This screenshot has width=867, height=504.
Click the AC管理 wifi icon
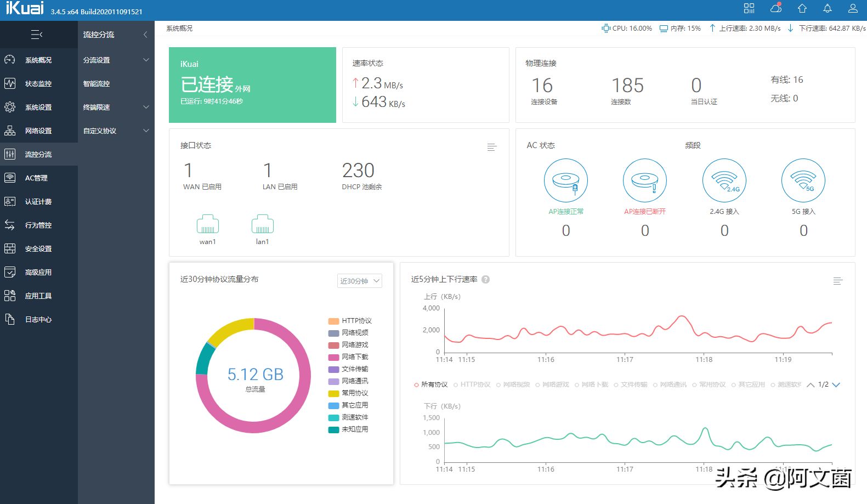click(10, 178)
